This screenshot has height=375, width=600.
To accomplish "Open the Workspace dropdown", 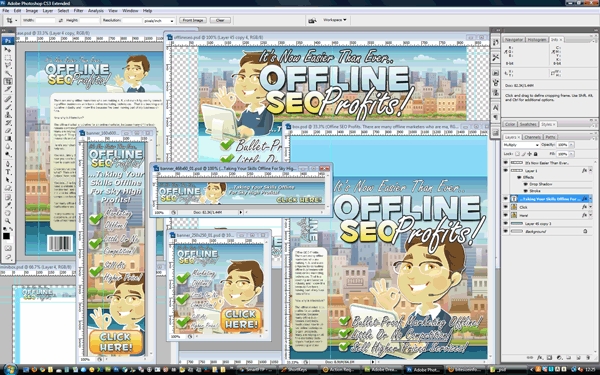I will click(334, 20).
